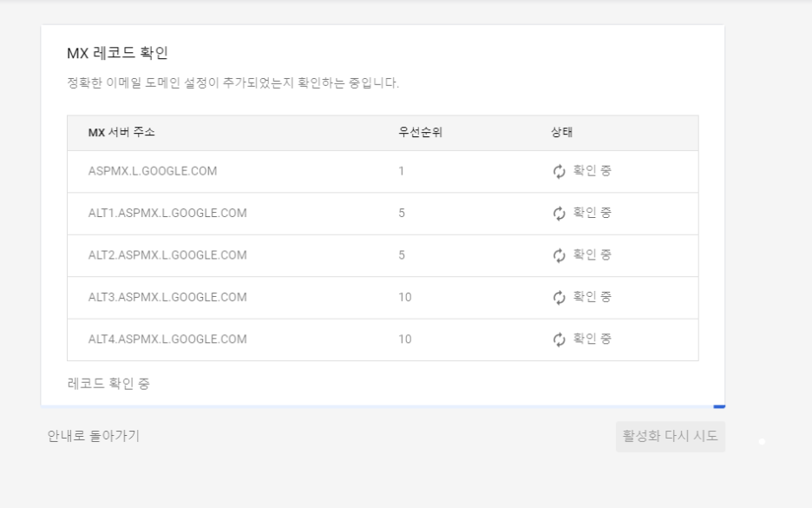Viewport: 812px width, 508px height.
Task: Select the ALT1.ASPMX.L.GOOGLE.COM server address
Action: click(x=167, y=213)
